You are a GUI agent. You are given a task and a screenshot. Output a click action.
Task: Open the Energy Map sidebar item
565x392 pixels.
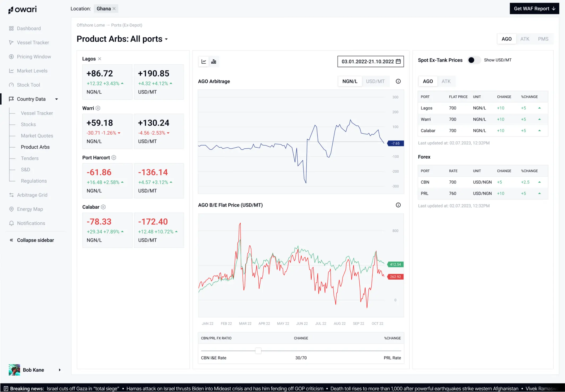click(30, 209)
